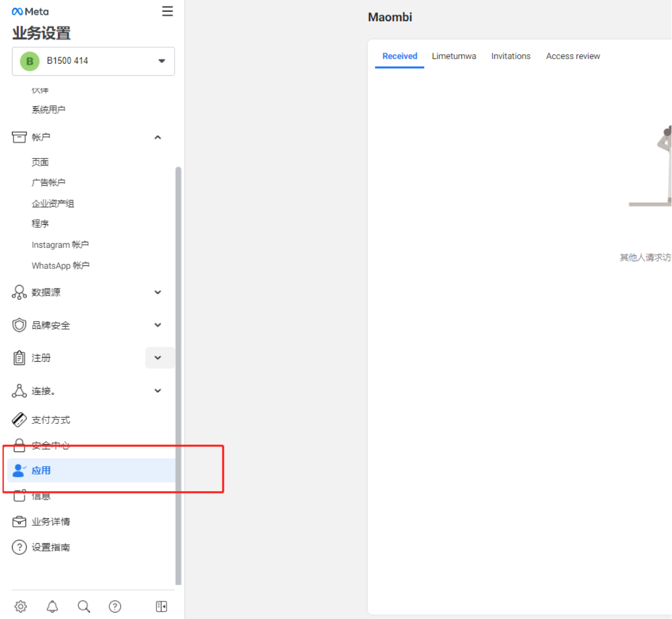Open the notifications bell icon
Image resolution: width=672 pixels, height=619 pixels.
52,606
